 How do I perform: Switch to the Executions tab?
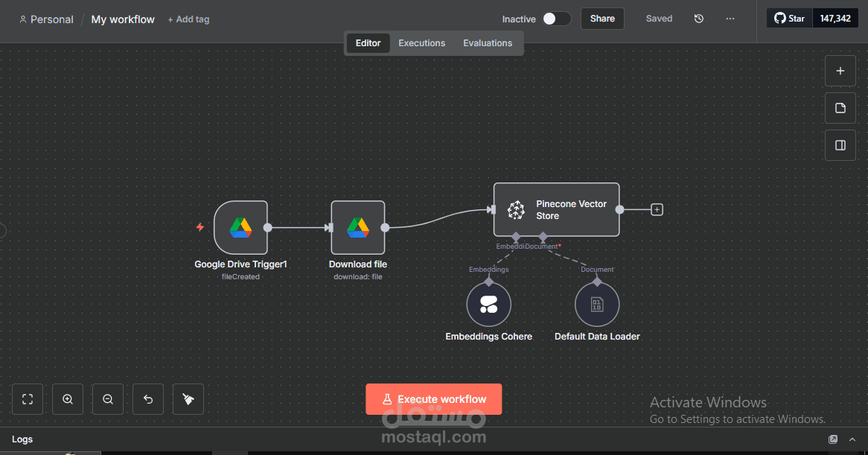point(422,43)
